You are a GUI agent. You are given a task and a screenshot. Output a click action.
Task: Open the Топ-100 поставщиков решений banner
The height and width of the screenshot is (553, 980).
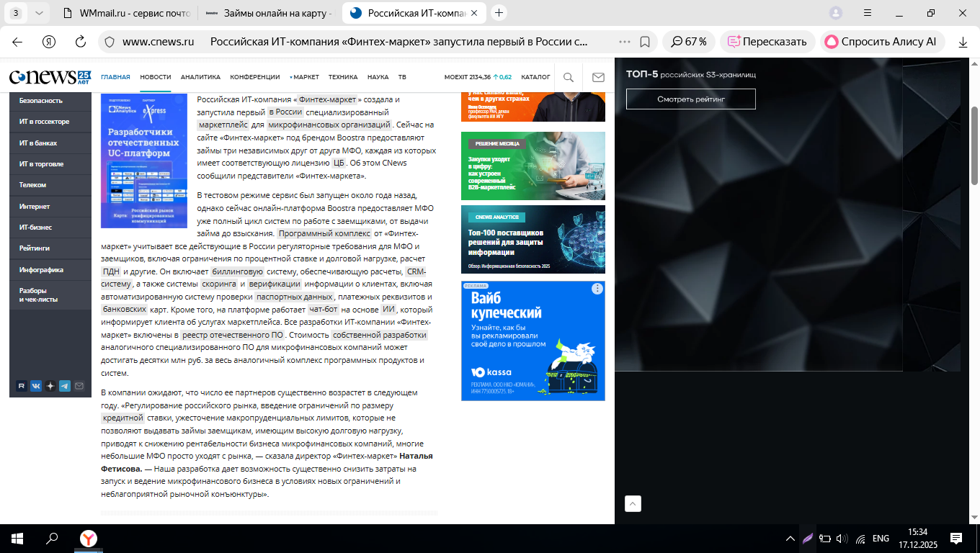tap(533, 239)
